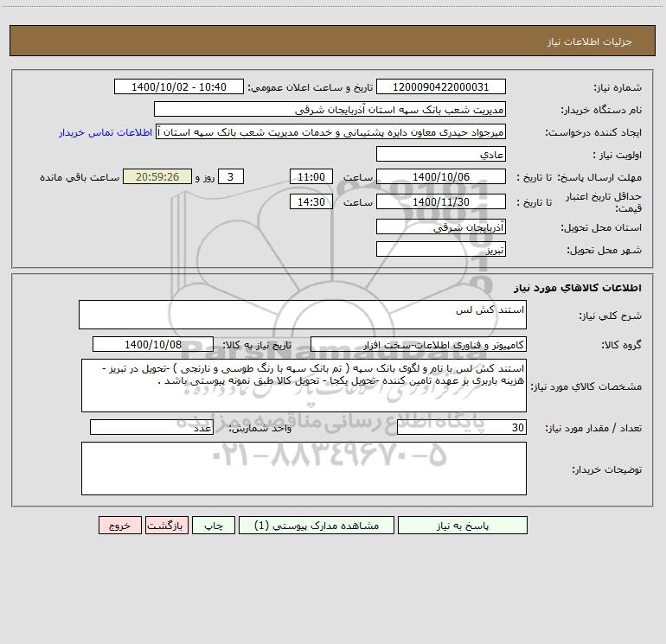Click goods need date 1400/10/08

pyautogui.click(x=153, y=344)
